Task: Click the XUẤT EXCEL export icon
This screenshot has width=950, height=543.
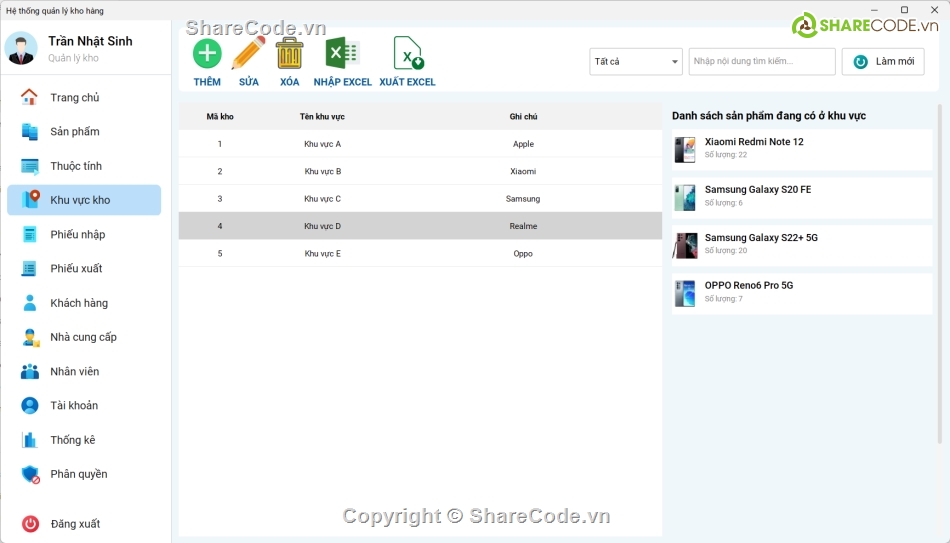Action: coord(407,54)
